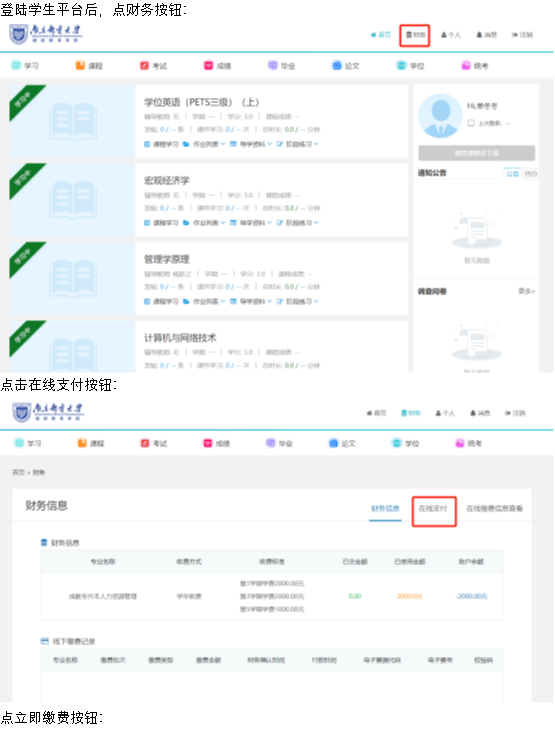
Task: Choose 成绩 in the finance page menu bar
Action: pos(217,443)
